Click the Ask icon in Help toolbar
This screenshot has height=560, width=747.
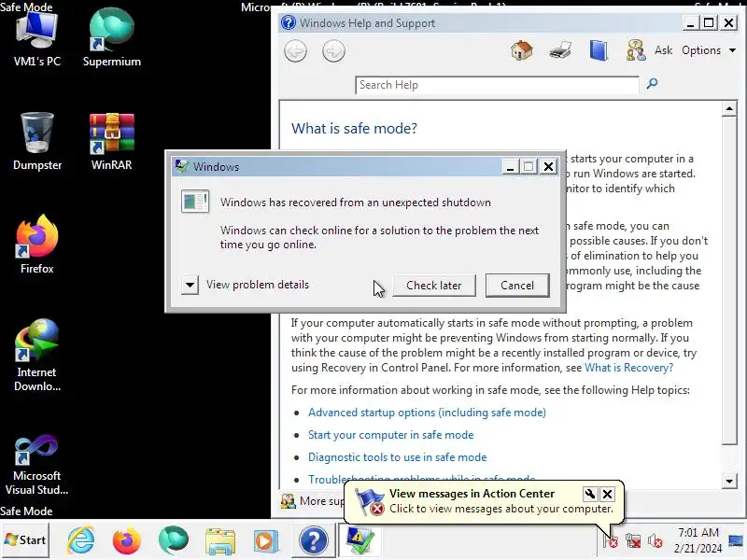pyautogui.click(x=636, y=50)
